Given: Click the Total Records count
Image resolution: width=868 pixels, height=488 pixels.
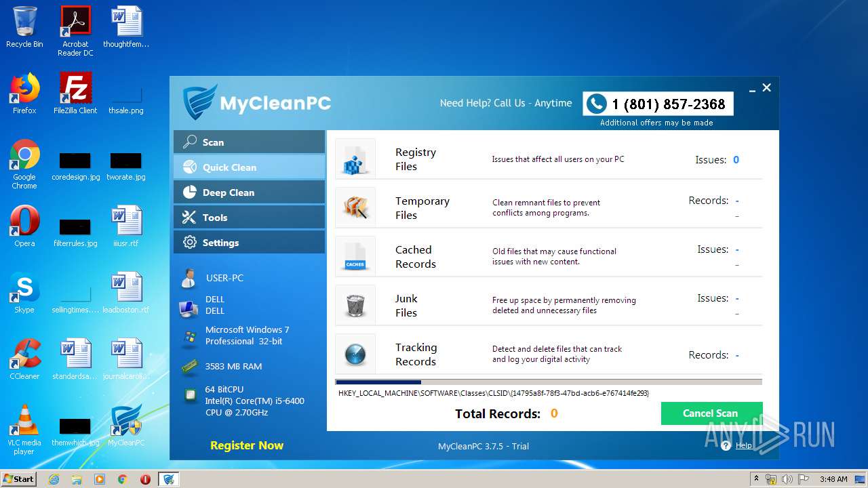Looking at the screenshot, I should click(554, 413).
